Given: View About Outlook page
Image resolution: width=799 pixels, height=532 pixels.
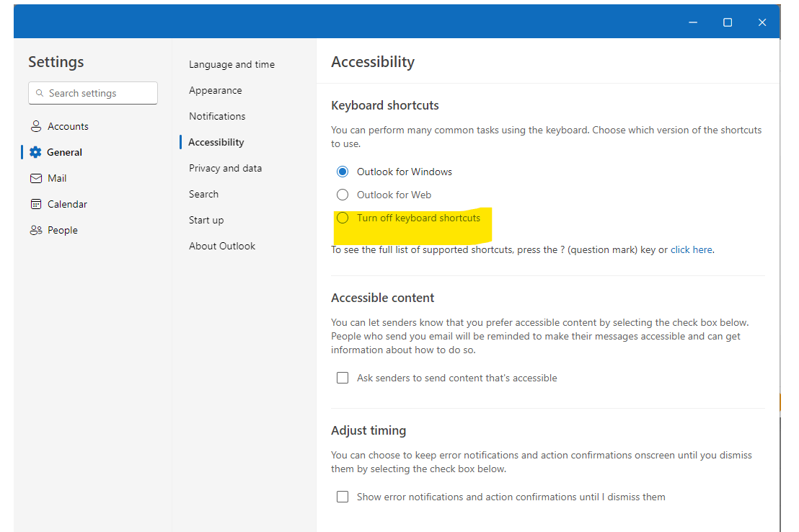Looking at the screenshot, I should (222, 247).
